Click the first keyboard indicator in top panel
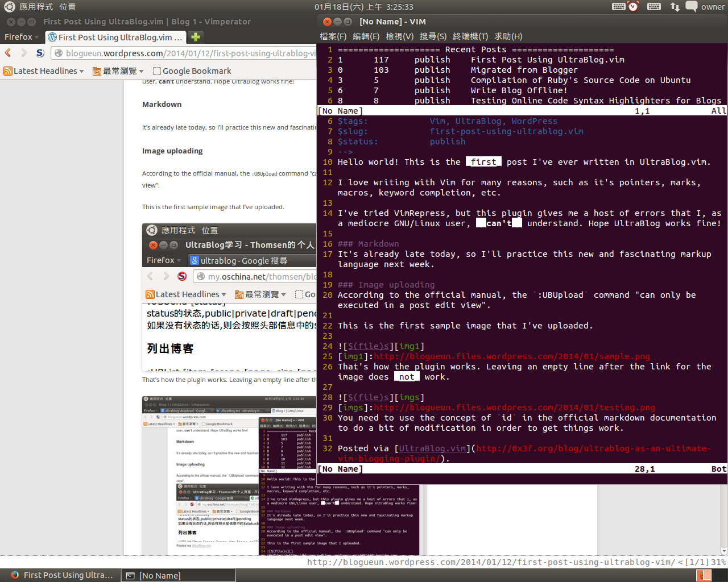Screen dimensions: 728x582 619,7
